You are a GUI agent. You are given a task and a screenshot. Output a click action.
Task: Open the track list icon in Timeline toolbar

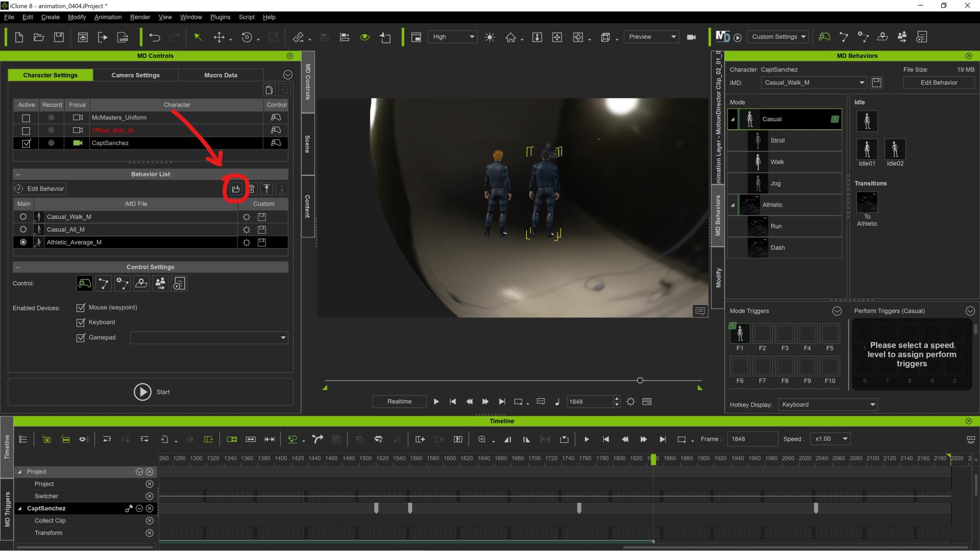click(23, 439)
